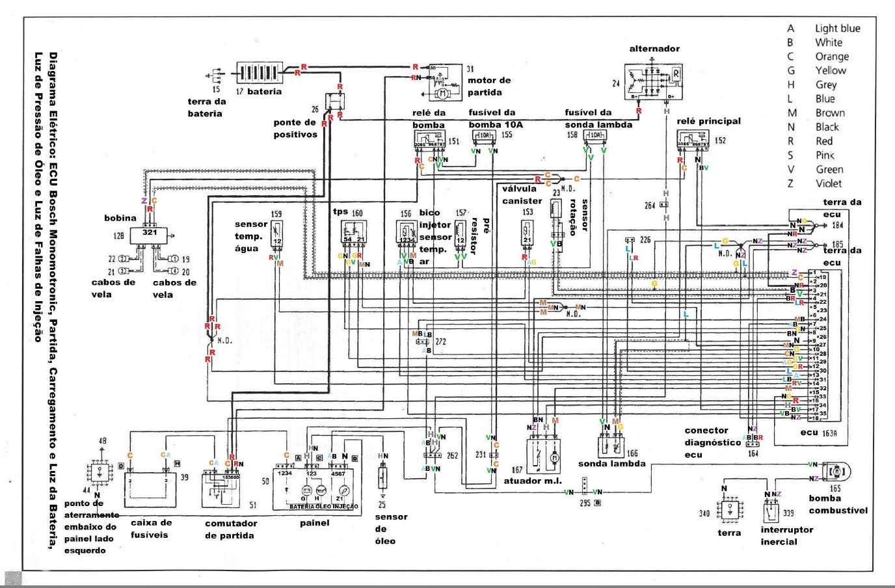Select the TPS sensor symbol numbered 160
Image resolution: width=895 pixels, height=588 pixels.
tap(354, 233)
